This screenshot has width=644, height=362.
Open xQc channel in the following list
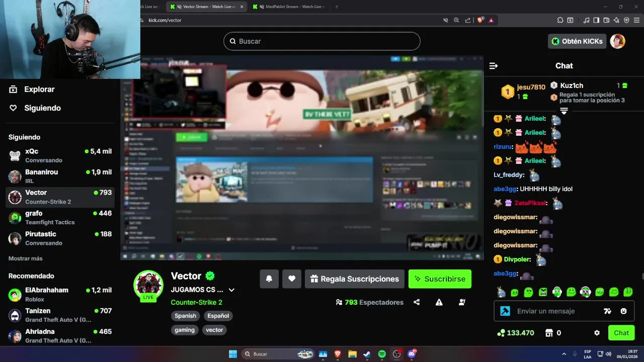(60, 155)
